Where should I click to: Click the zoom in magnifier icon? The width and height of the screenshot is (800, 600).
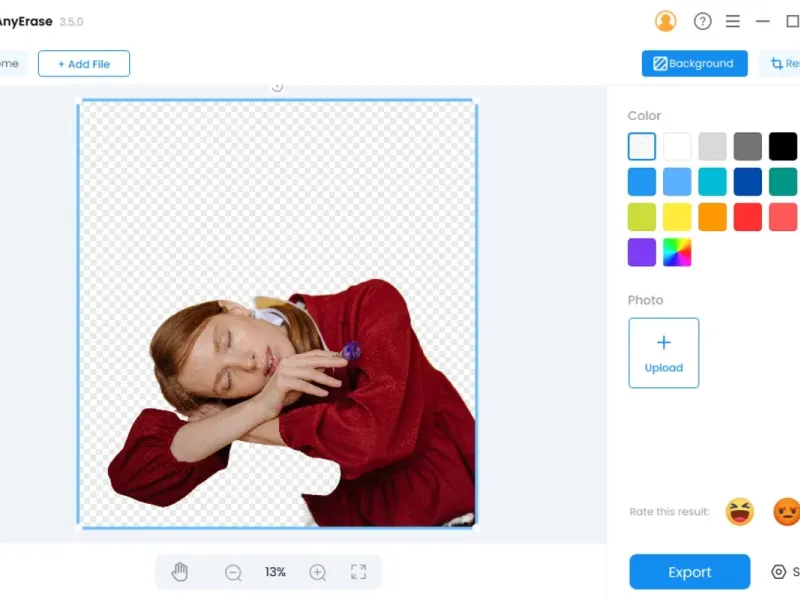pos(317,572)
